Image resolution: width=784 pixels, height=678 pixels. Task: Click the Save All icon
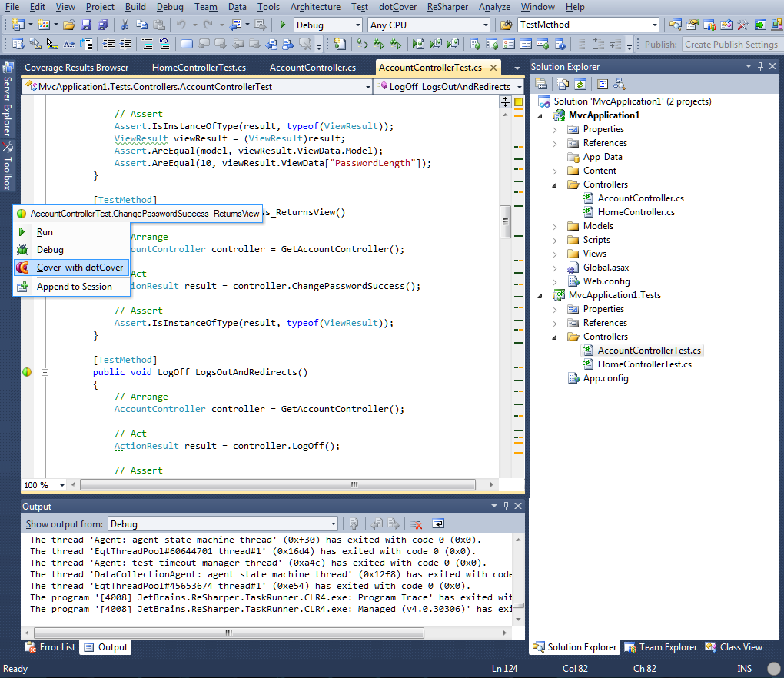click(103, 25)
